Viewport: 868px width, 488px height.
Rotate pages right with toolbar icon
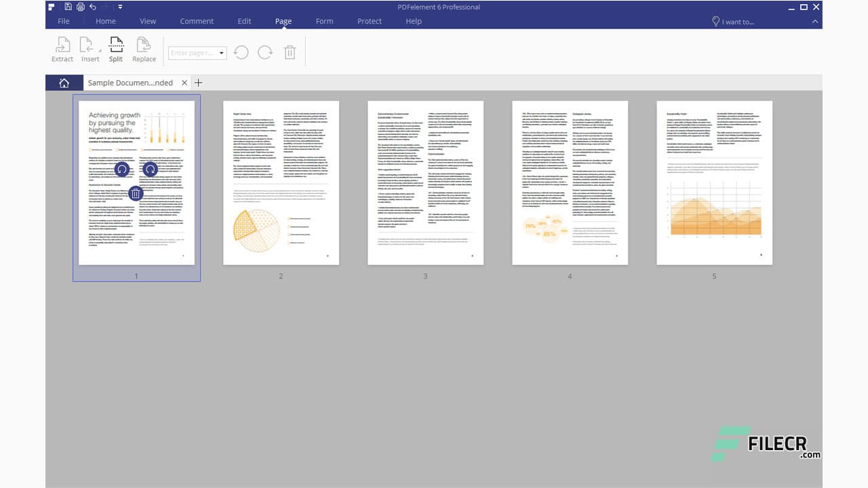[264, 52]
